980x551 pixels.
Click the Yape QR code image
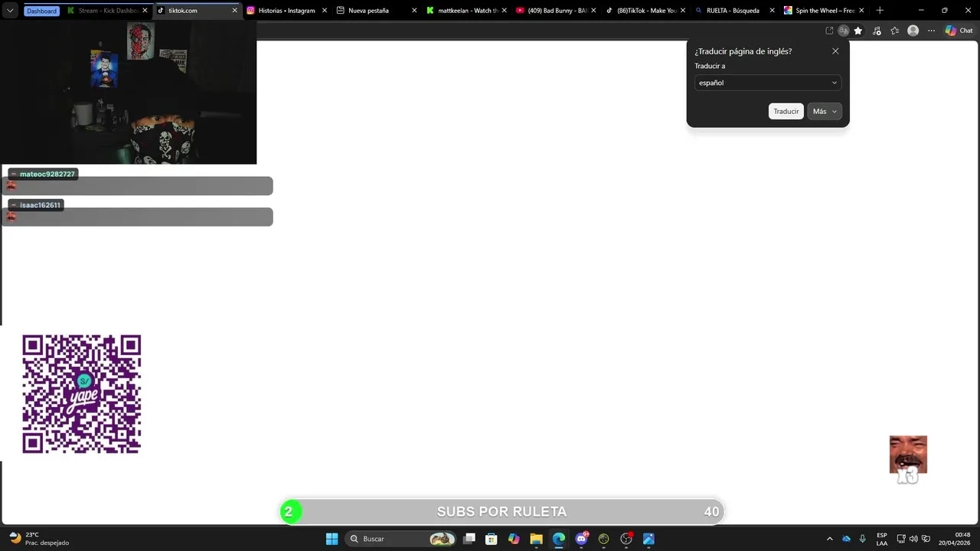tap(82, 394)
